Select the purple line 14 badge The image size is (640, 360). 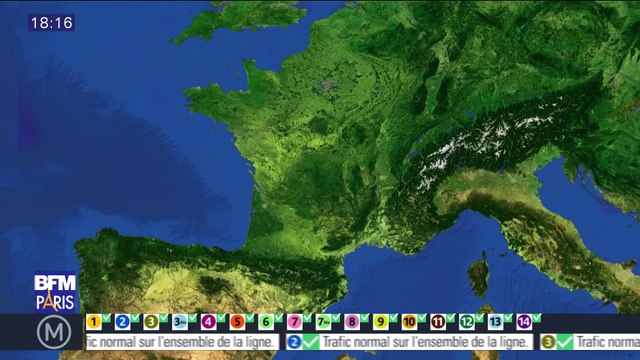[x=524, y=322]
